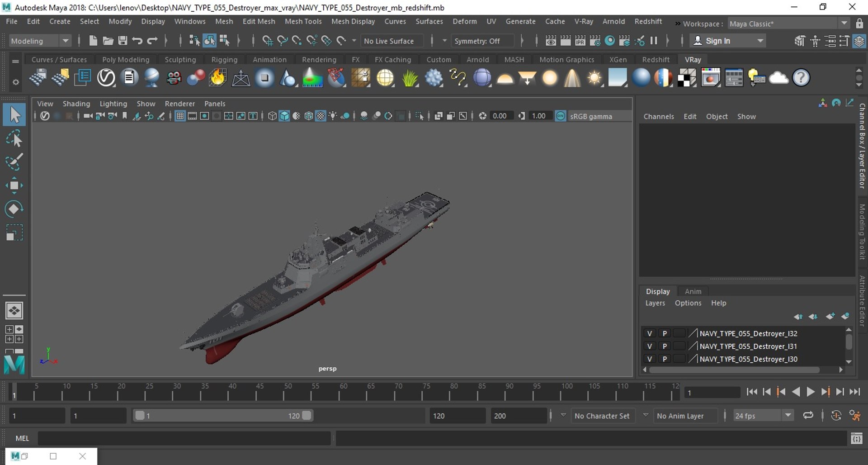
Task: Click checkered texture V-Ray shelf icon
Action: (687, 78)
